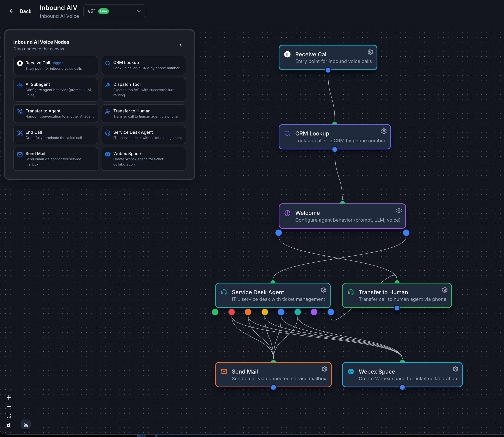504x437 pixels.
Task: Click the magnifier icon on CRM Lookup node
Action: click(287, 134)
